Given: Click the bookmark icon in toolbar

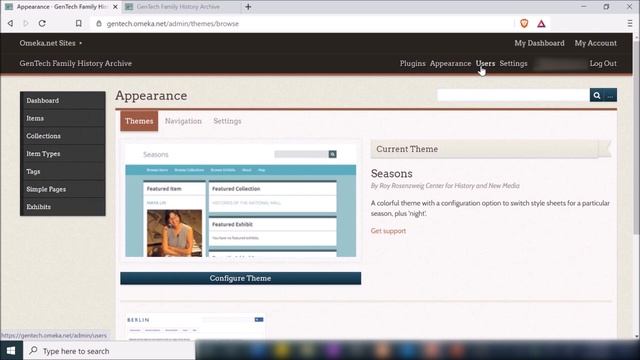Looking at the screenshot, I should [x=78, y=23].
